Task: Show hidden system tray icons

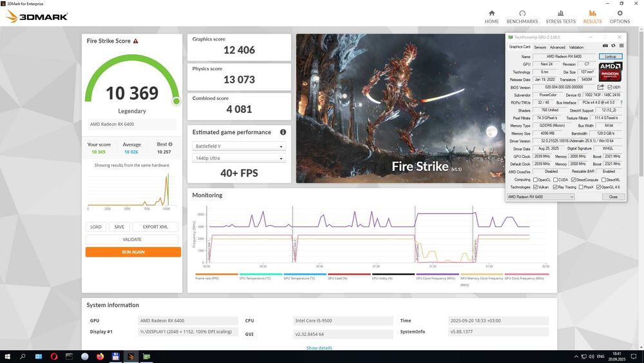Action: tap(576, 357)
